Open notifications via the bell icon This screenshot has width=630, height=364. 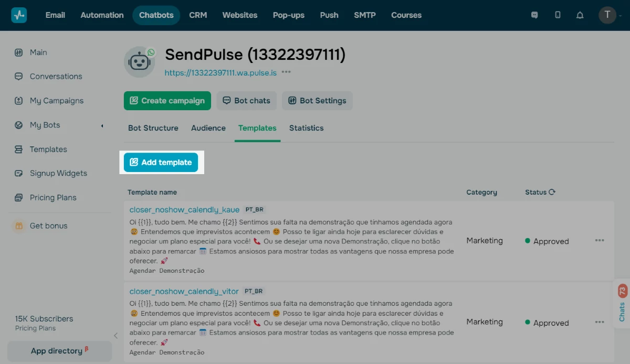[580, 15]
